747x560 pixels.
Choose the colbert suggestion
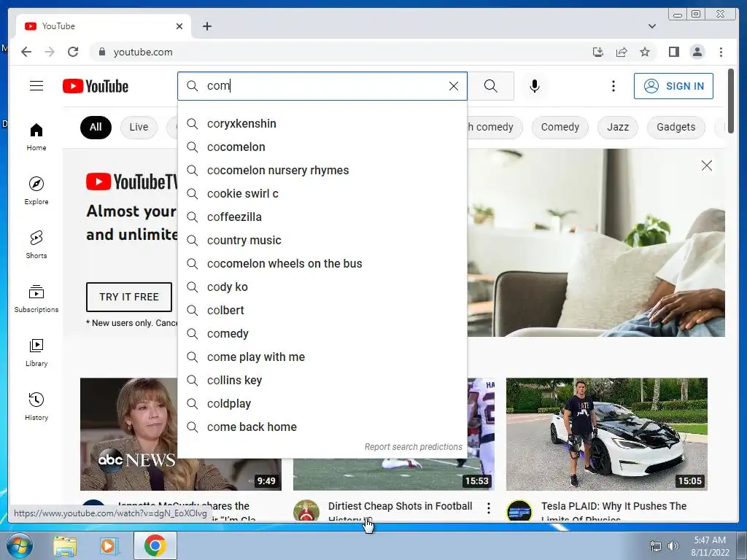point(322,311)
